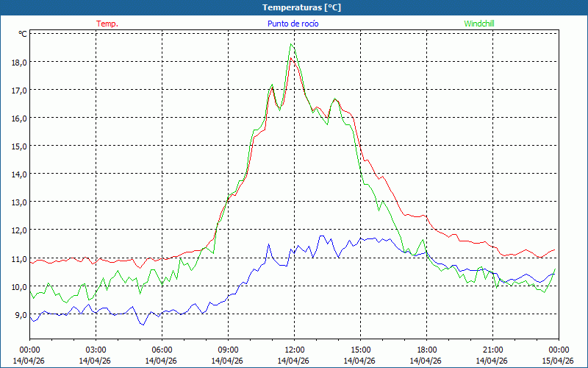
Task: Click the 21:00 time axis marker
Action: [x=492, y=350]
